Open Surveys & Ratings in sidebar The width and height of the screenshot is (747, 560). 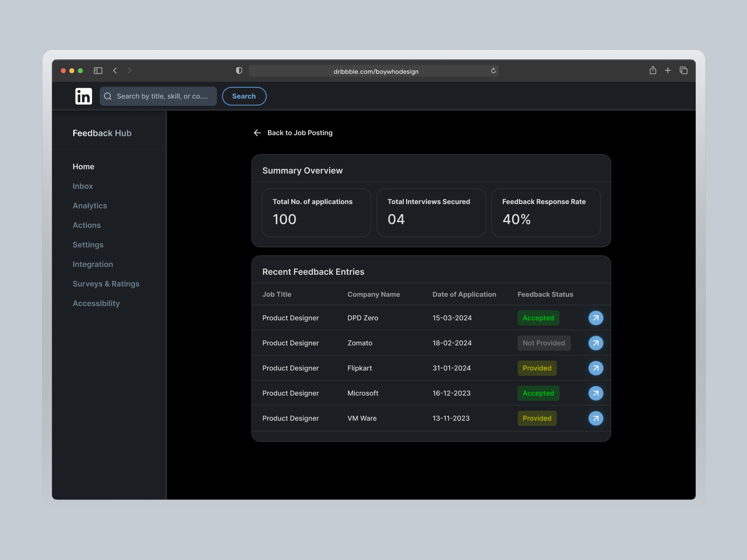(x=106, y=284)
